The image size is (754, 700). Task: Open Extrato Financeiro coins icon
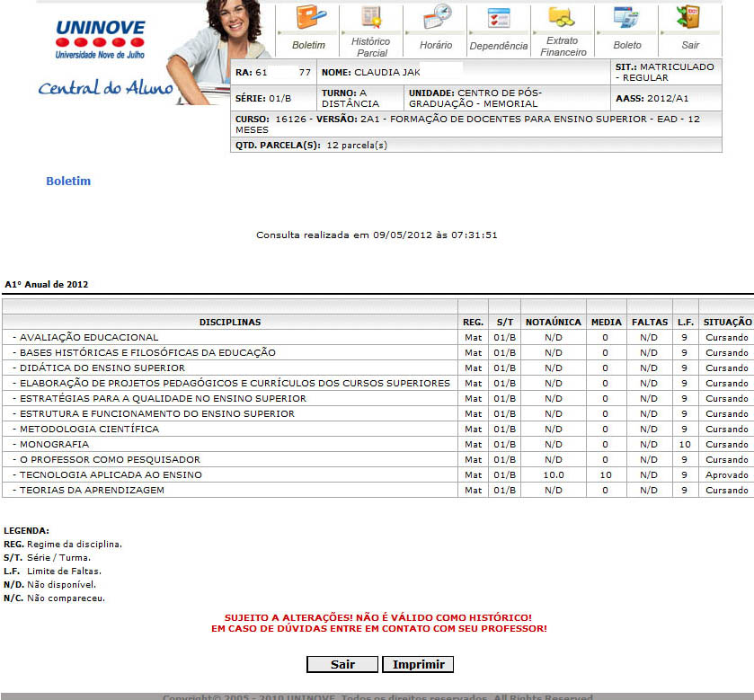pos(562,16)
